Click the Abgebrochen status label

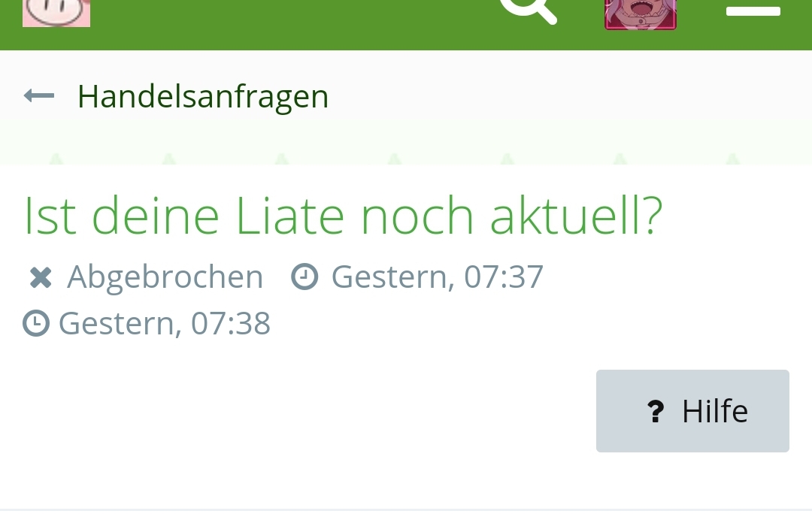[x=165, y=277]
